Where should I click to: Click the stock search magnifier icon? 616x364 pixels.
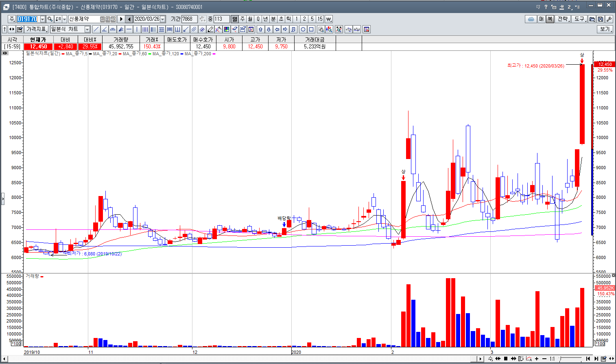50,19
